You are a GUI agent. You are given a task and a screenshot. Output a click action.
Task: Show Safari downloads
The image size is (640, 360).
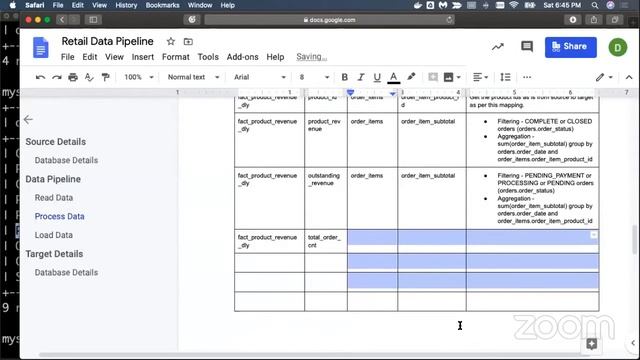point(573,20)
